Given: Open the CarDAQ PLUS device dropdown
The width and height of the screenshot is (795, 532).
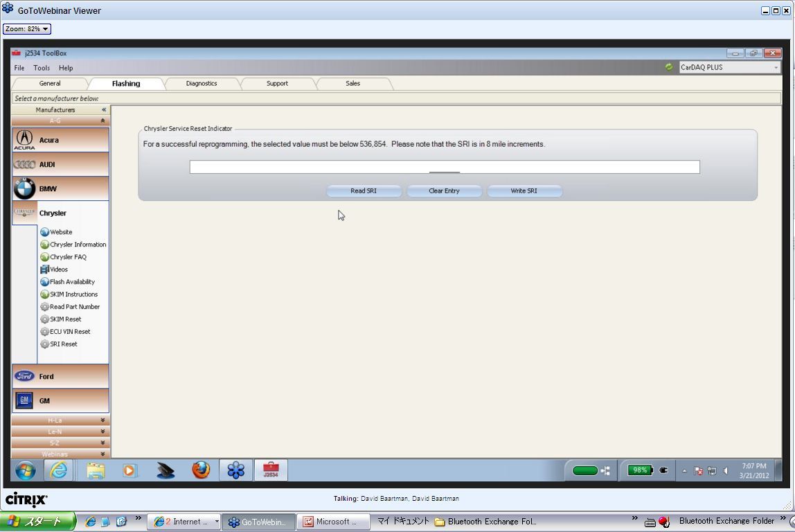Looking at the screenshot, I should pyautogui.click(x=729, y=67).
